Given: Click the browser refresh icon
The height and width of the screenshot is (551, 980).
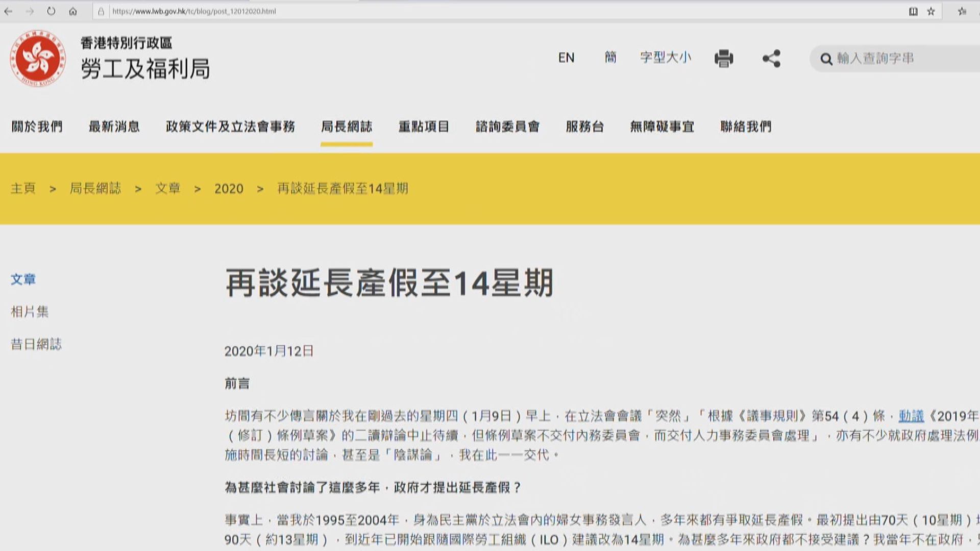Looking at the screenshot, I should tap(51, 11).
